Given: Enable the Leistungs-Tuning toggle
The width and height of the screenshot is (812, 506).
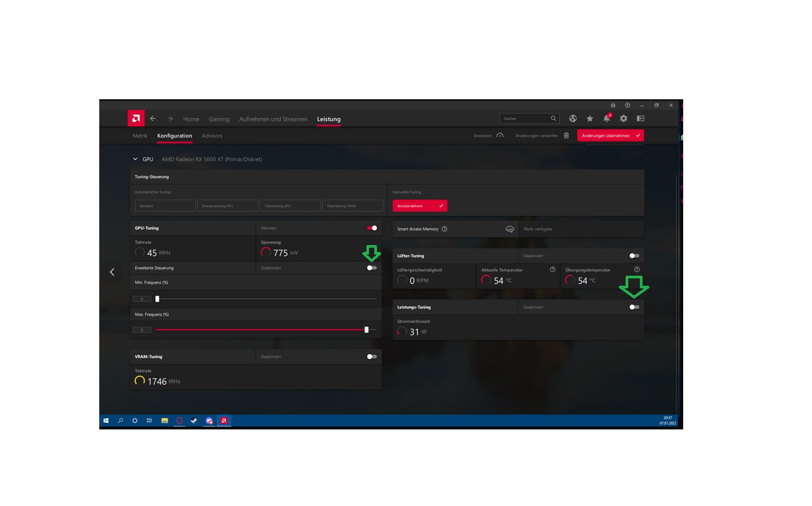Looking at the screenshot, I should tap(634, 307).
